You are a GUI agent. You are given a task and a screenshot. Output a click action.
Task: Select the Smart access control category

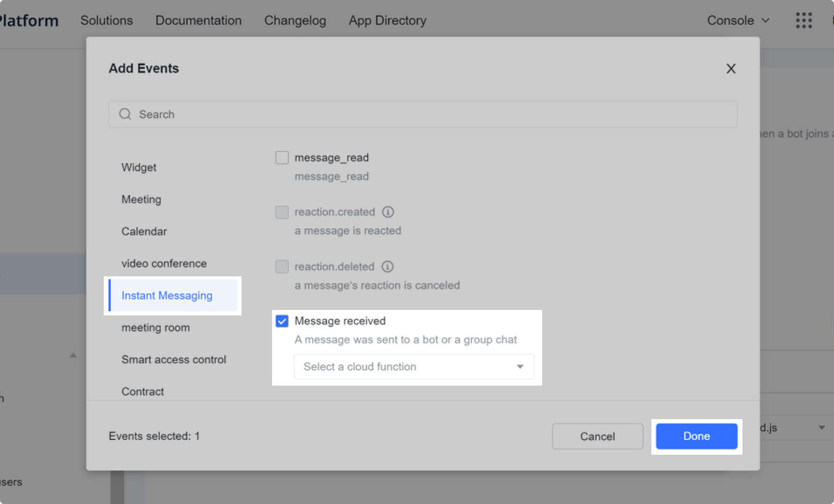click(x=173, y=360)
